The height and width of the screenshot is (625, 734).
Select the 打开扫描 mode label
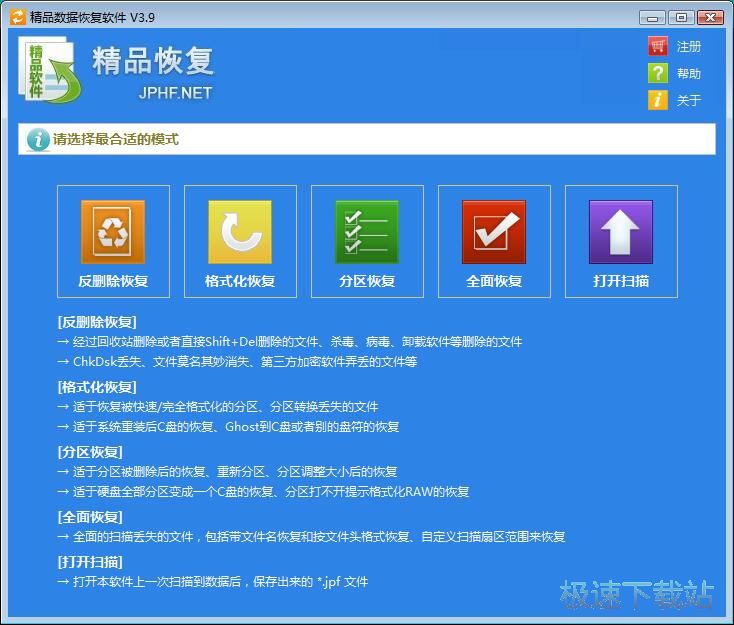click(x=621, y=281)
